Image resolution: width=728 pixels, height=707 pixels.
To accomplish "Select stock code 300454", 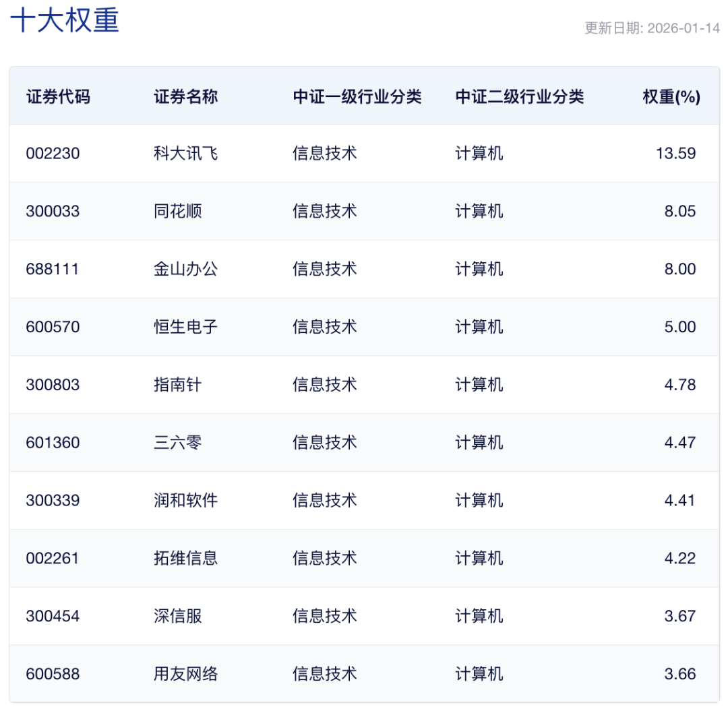I will [x=53, y=616].
